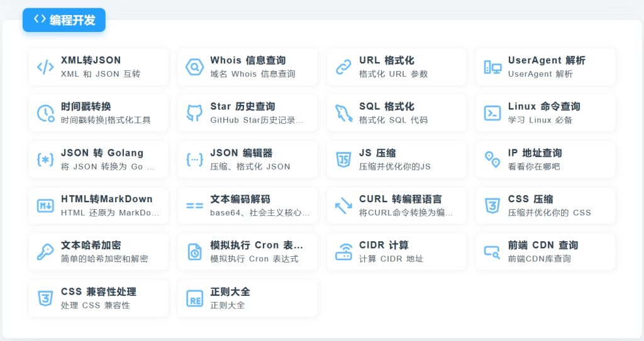Open the SQL 格式化 title link
This screenshot has height=341, width=644.
(387, 107)
